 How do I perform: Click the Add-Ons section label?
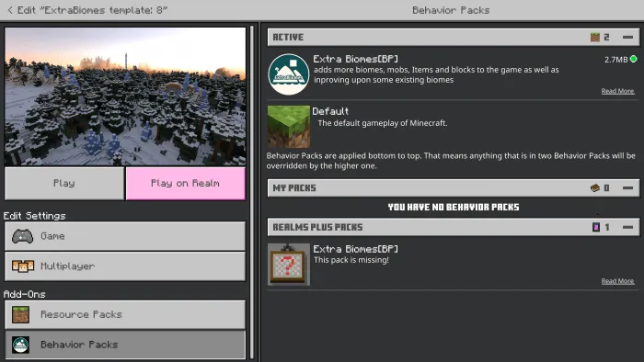(24, 294)
